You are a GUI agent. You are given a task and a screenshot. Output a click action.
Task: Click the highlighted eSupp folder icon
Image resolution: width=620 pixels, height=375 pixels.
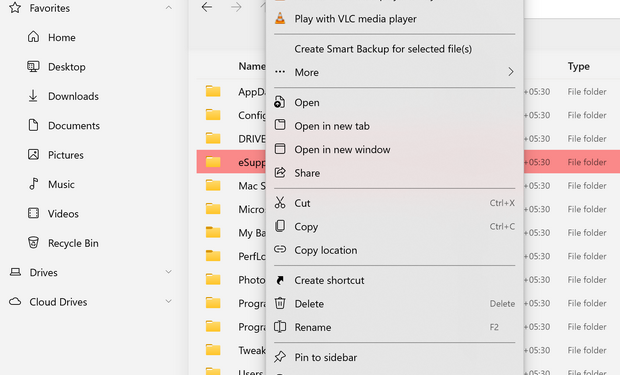click(213, 162)
